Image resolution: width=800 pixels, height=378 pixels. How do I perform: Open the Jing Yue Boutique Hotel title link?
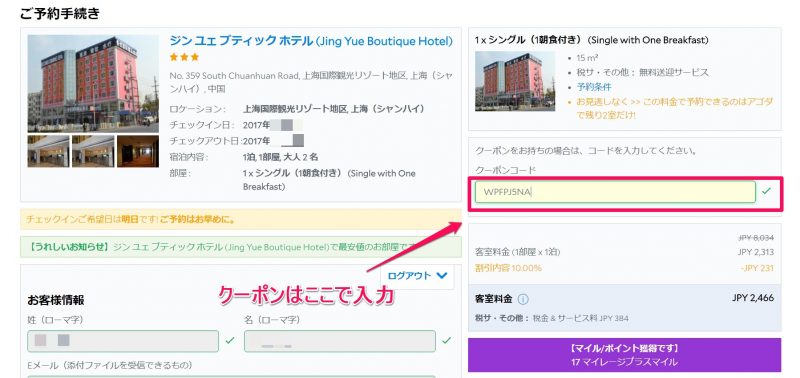[x=311, y=41]
